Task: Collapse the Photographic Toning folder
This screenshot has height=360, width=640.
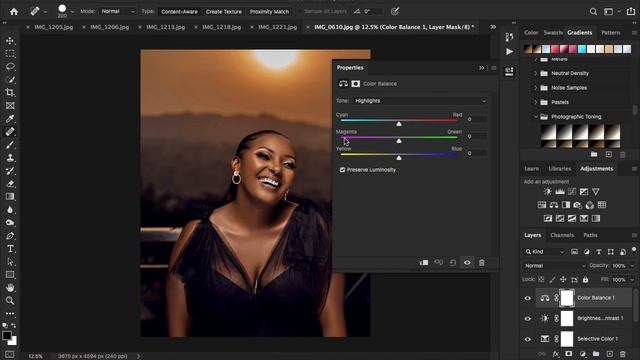Action: (x=536, y=117)
